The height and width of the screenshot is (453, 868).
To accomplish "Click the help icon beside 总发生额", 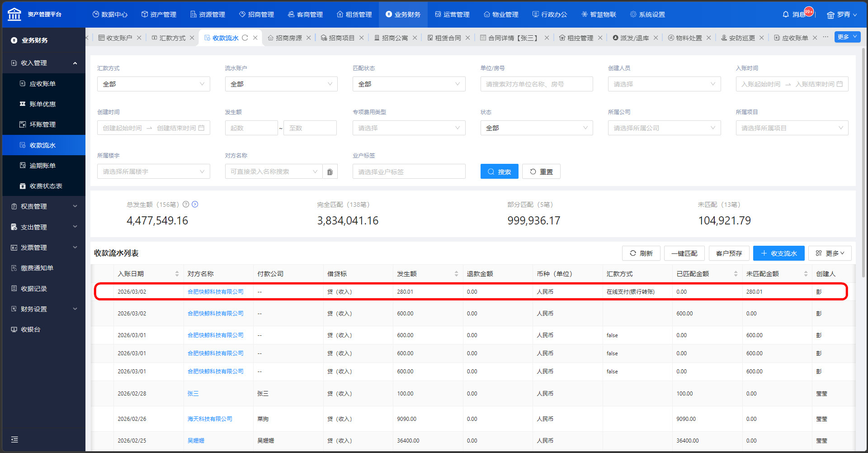I will 185,205.
